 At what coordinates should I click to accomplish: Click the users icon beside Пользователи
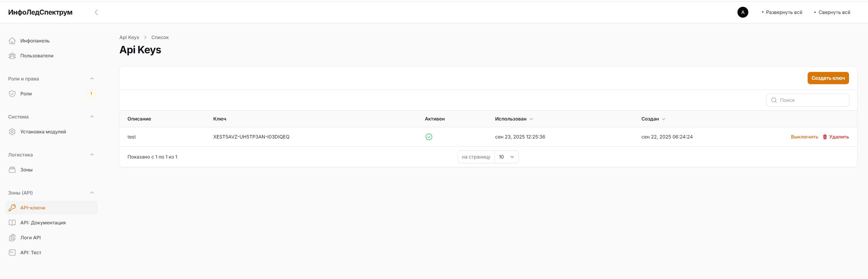click(12, 56)
